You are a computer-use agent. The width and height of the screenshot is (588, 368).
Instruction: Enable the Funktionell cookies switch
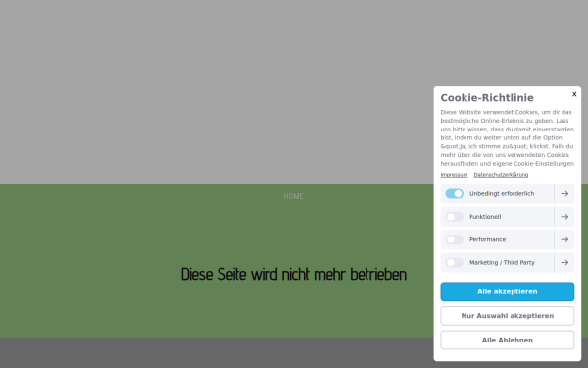(454, 217)
